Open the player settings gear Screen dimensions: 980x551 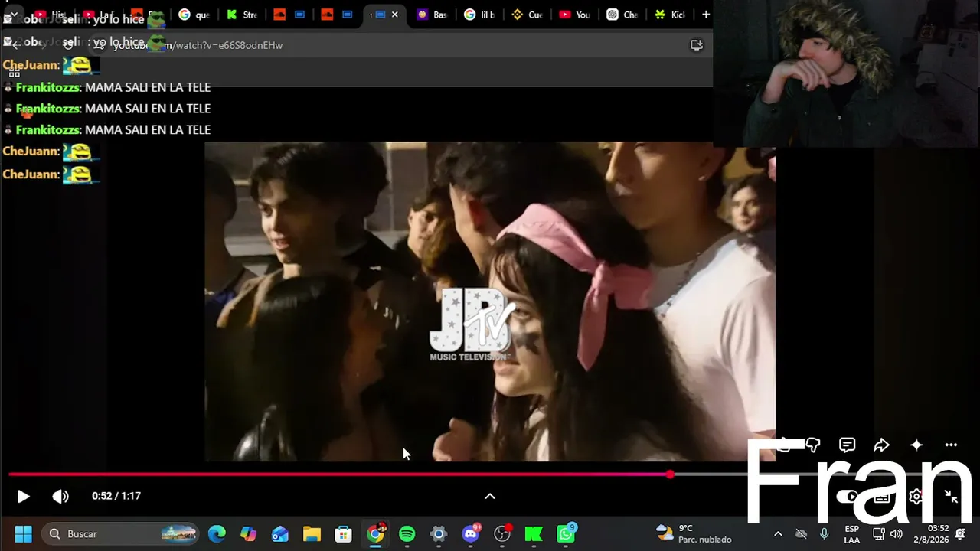(916, 496)
